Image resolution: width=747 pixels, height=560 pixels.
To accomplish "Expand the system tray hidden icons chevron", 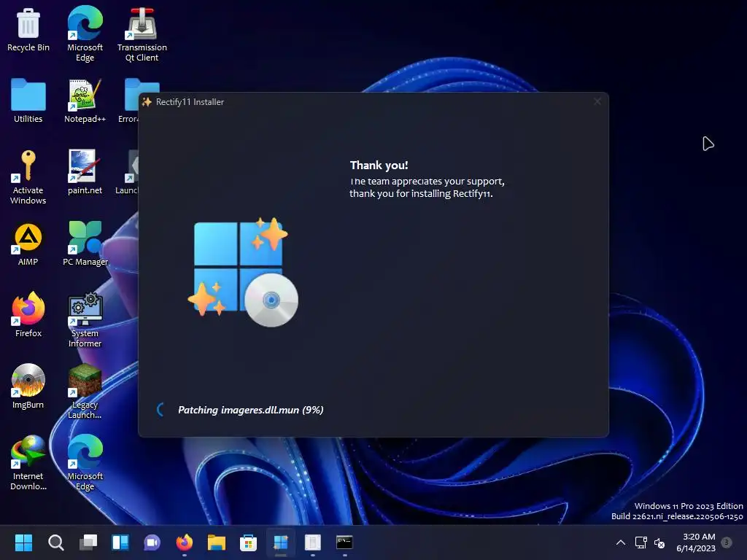I will coord(621,542).
